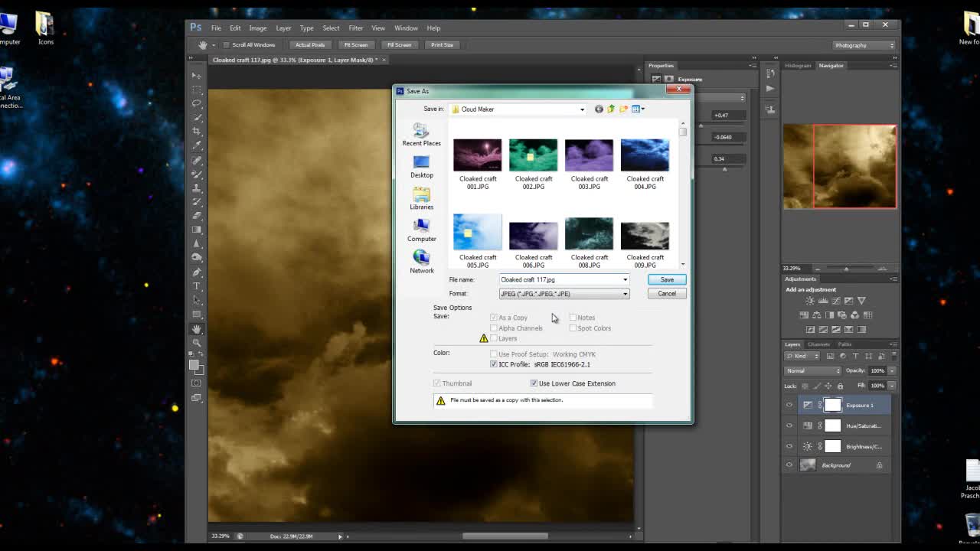Image resolution: width=980 pixels, height=551 pixels.
Task: Click the Actual Pixels button
Action: (x=310, y=44)
